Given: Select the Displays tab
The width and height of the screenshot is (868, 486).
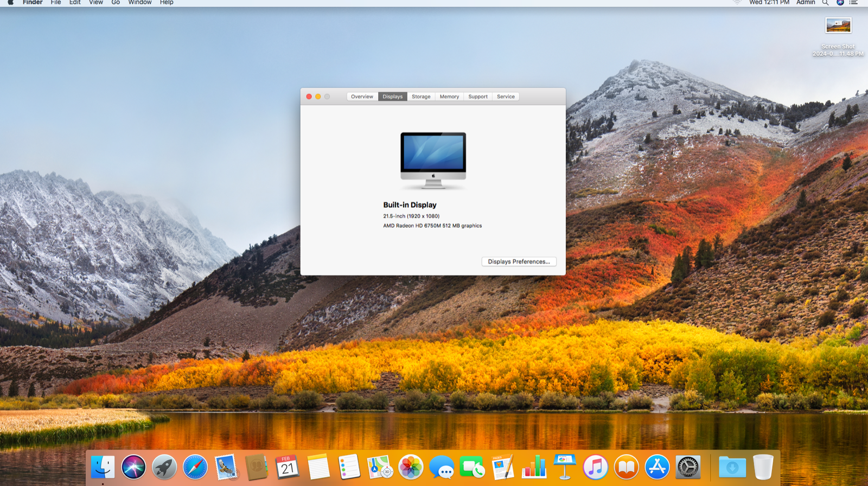Looking at the screenshot, I should coord(392,97).
